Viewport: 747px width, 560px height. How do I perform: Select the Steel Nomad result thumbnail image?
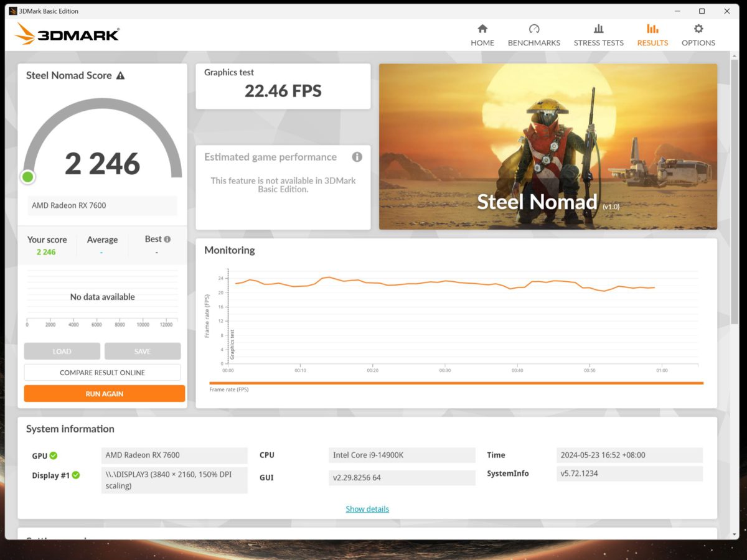click(548, 147)
